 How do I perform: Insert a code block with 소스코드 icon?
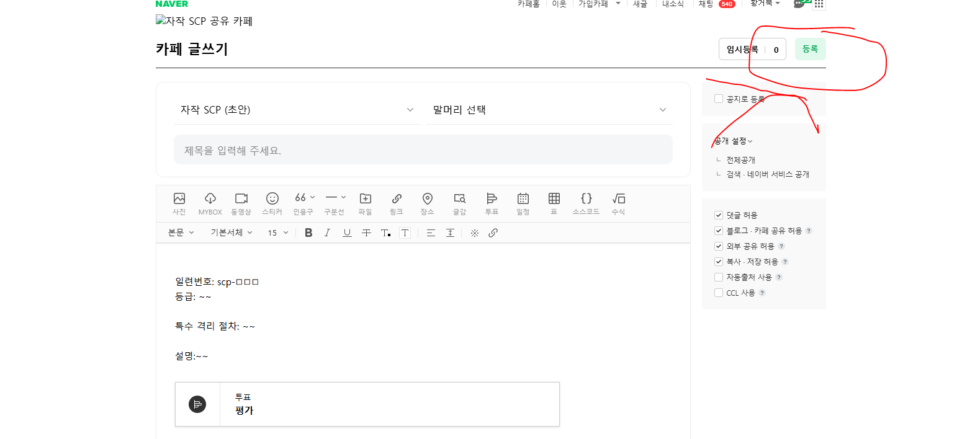586,203
